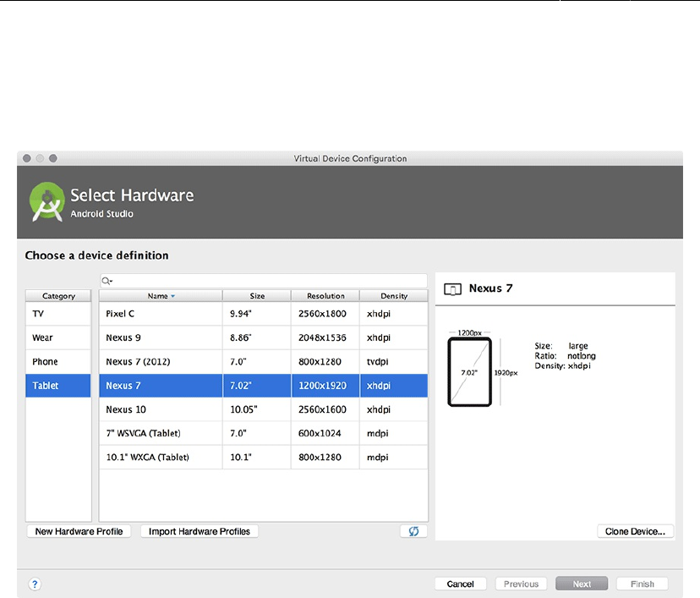Select the Nexus 9 device row
The image size is (700, 598).
264,337
